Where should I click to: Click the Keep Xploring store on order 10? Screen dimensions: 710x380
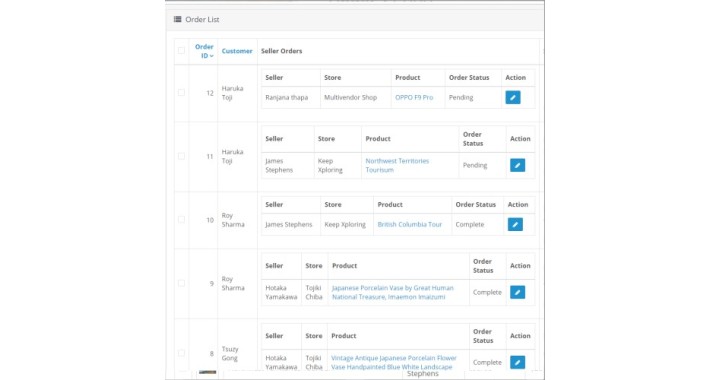pyautogui.click(x=345, y=225)
